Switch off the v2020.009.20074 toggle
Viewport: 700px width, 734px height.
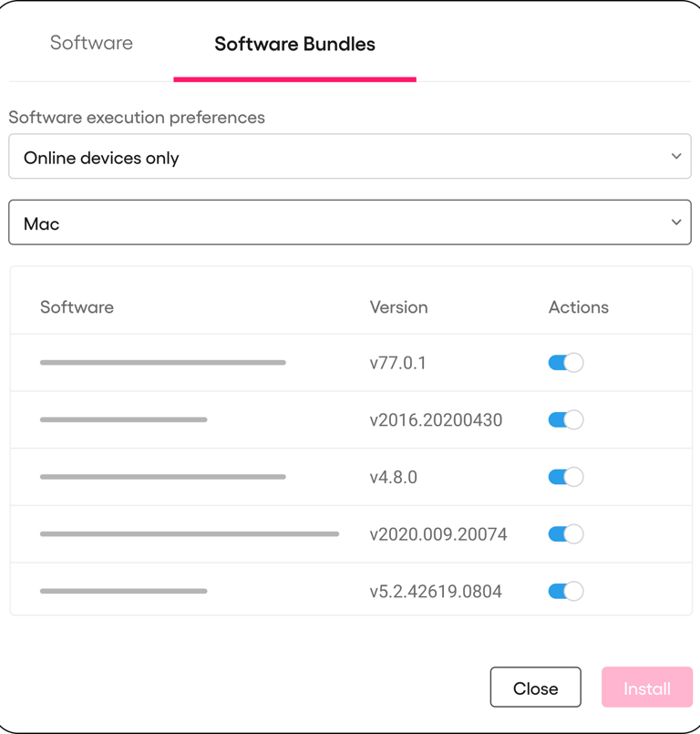[565, 534]
